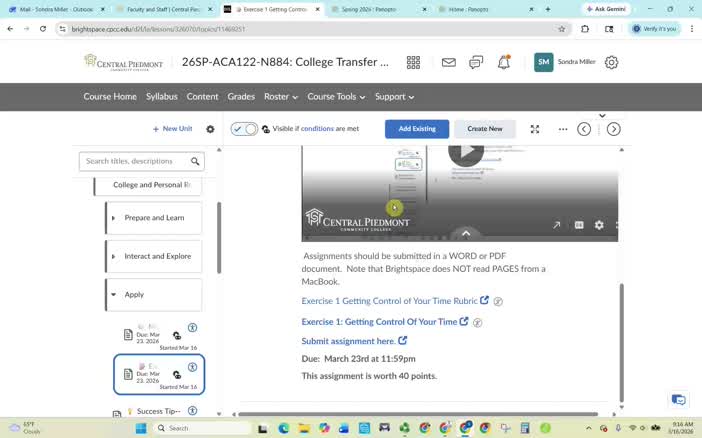Click the horizontal scrollbar below content
Image resolution: width=702 pixels, height=438 pixels.
tap(418, 414)
